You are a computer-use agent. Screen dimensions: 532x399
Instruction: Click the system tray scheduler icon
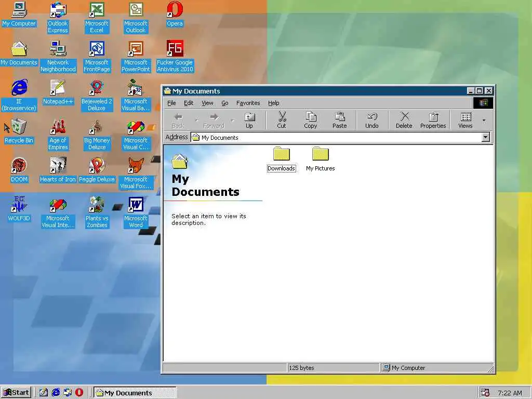pos(485,393)
